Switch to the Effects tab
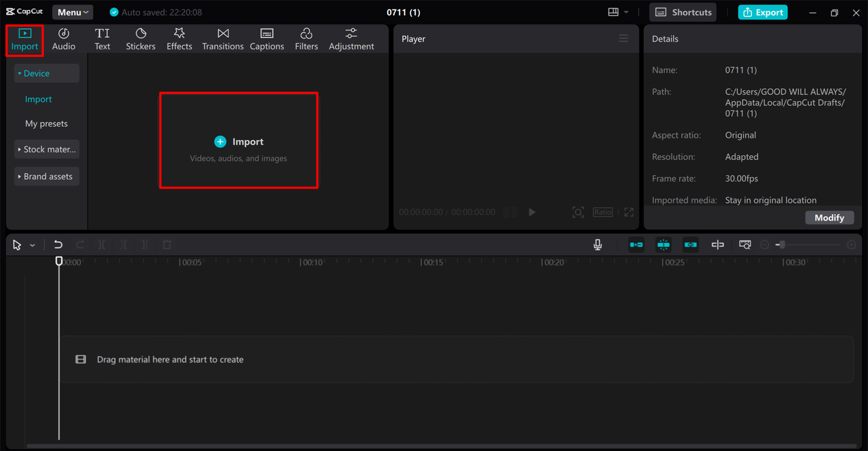This screenshot has width=868, height=451. pos(179,39)
